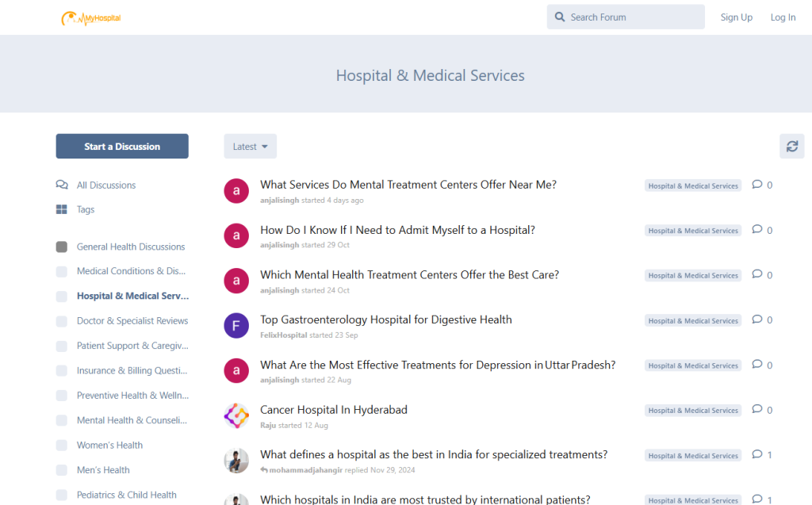Image resolution: width=812 pixels, height=505 pixels.
Task: Click Raju's colorful avatar icon
Action: [x=236, y=415]
